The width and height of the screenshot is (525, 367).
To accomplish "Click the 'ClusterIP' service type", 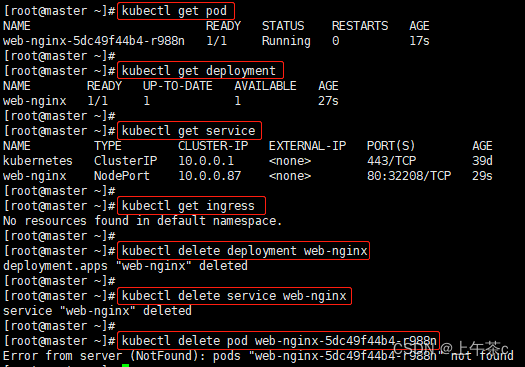I will point(126,161).
